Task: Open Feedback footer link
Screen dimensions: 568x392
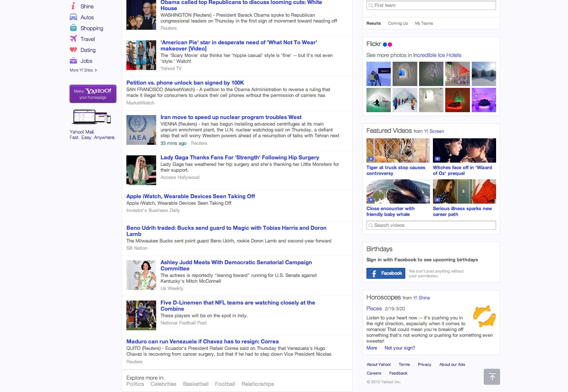Action: [398, 373]
